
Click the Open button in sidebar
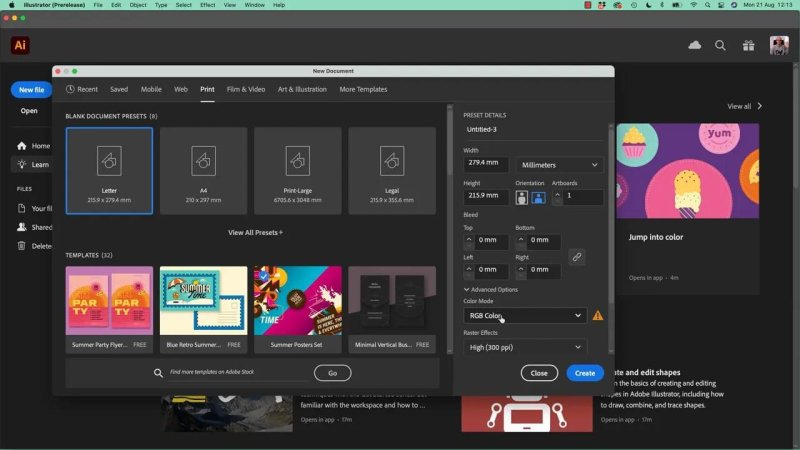pyautogui.click(x=29, y=111)
